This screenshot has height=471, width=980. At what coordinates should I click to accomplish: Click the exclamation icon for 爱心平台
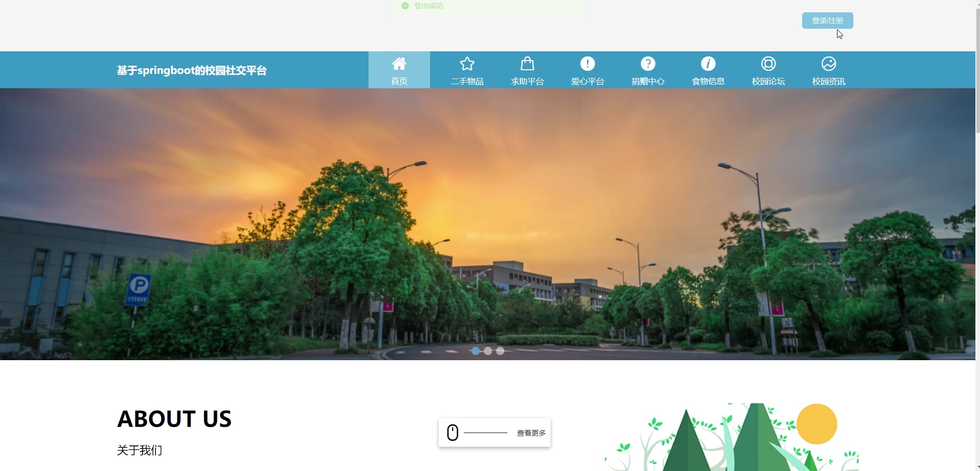pyautogui.click(x=587, y=64)
